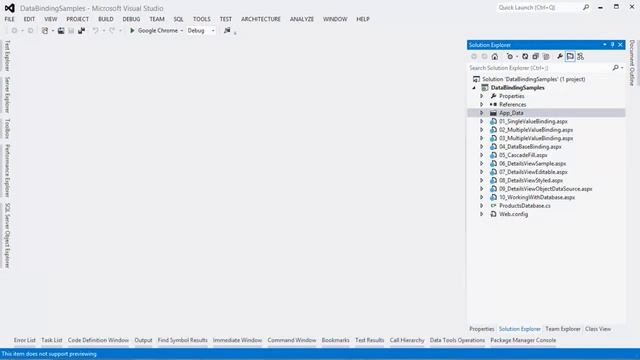Toggle Preview Selected Items button
Image resolution: width=640 pixels, height=360 pixels.
[570, 56]
